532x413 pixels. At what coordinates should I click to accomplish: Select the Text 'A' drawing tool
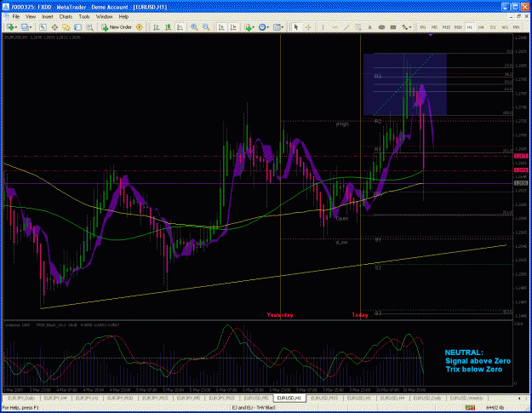coord(369,27)
